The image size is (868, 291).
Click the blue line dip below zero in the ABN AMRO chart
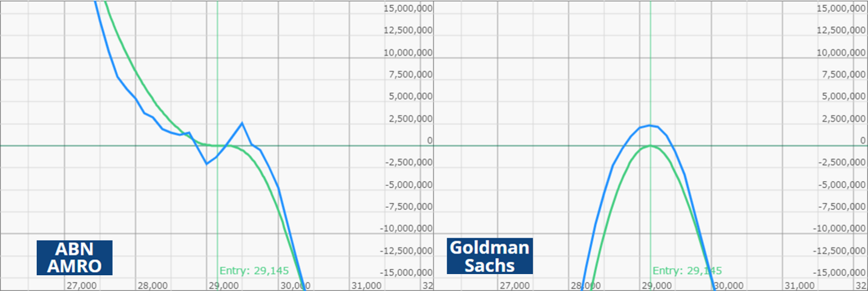[206, 164]
